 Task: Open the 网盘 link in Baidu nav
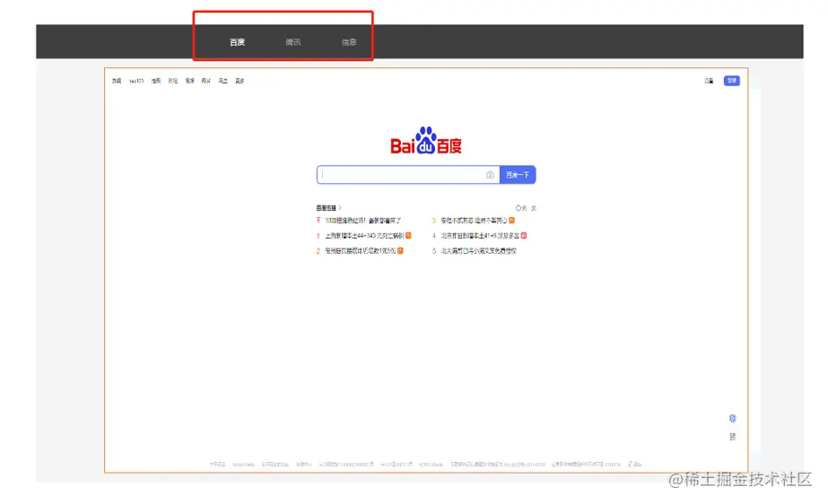coord(222,81)
